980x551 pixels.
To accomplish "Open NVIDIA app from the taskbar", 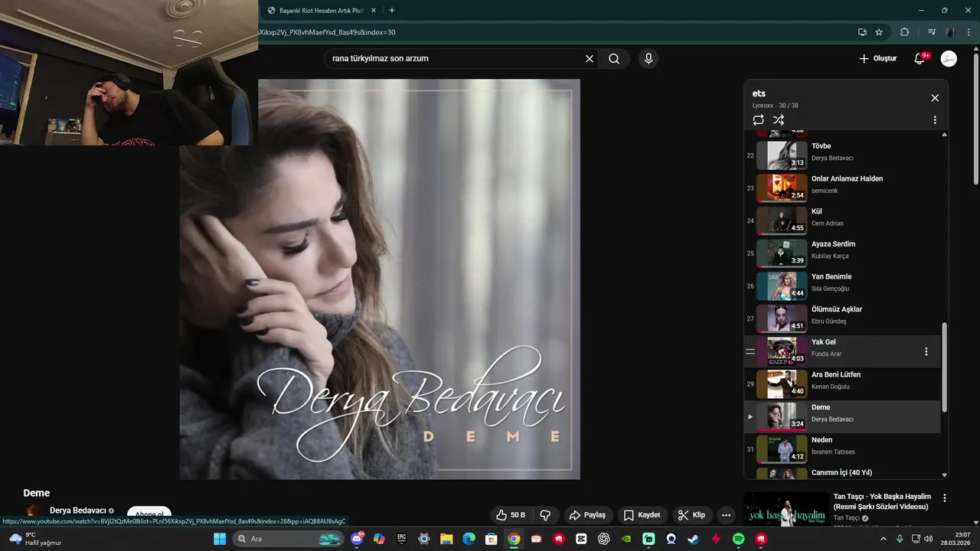I will click(626, 539).
